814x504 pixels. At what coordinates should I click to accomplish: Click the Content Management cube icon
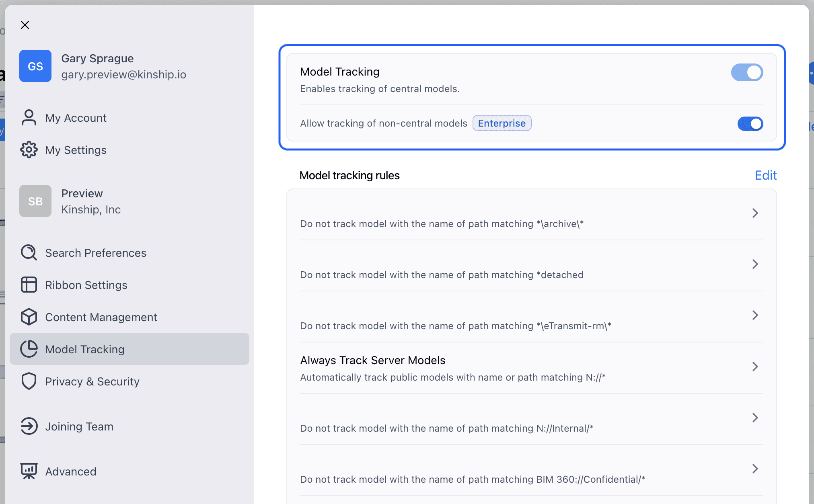pos(29,317)
